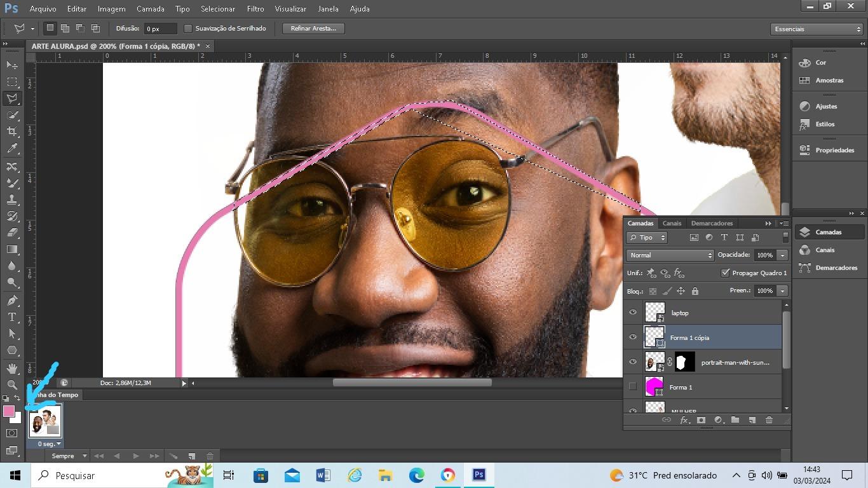Select the Hand tool
Image resolution: width=868 pixels, height=488 pixels.
[12, 368]
